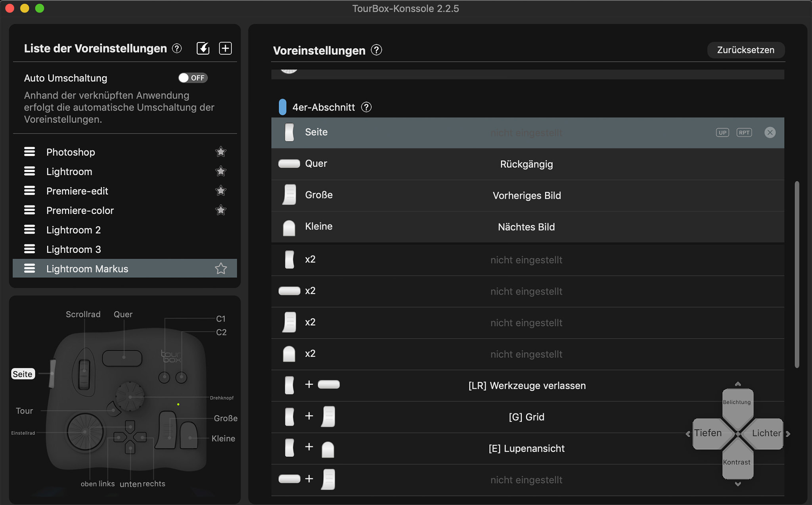Open the Quer + Große unset combo row
Image resolution: width=812 pixels, height=505 pixels.
[527, 480]
